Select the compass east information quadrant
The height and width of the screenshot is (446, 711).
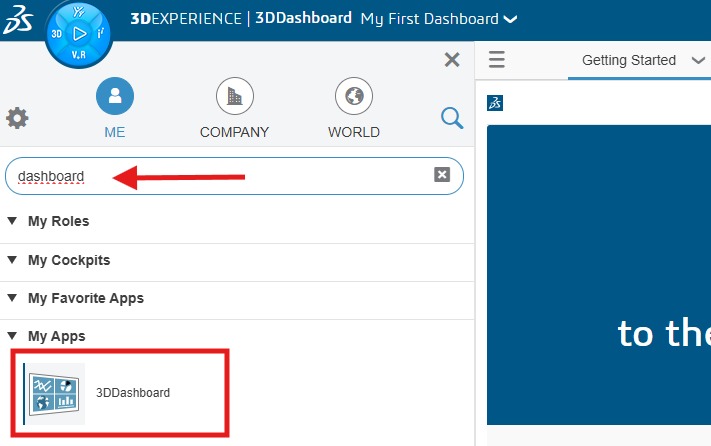[x=101, y=34]
